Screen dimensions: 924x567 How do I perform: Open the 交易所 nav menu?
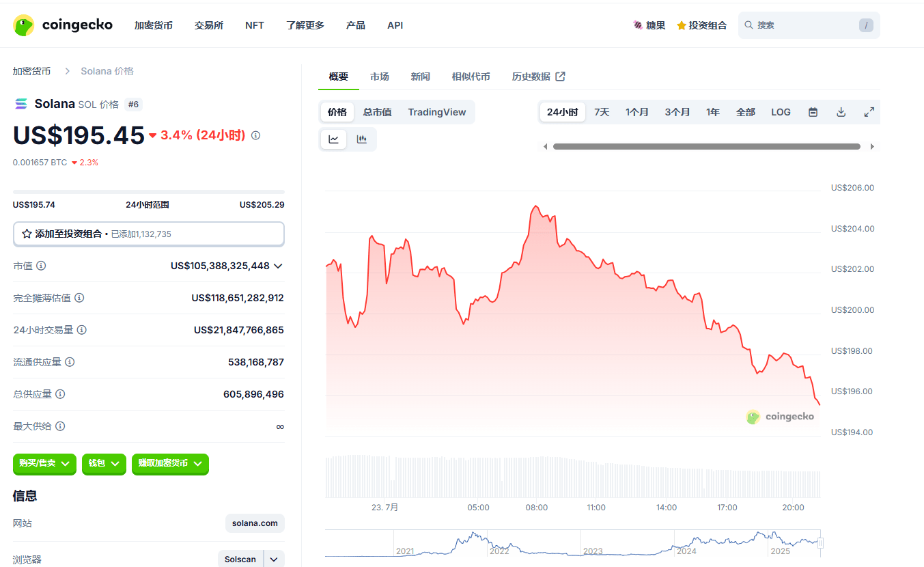[209, 25]
